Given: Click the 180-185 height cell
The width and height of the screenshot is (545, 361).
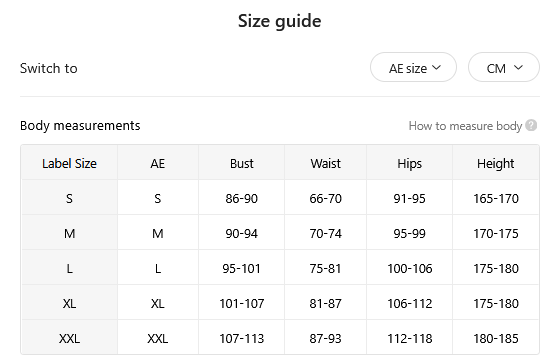Looking at the screenshot, I should pyautogui.click(x=496, y=338).
